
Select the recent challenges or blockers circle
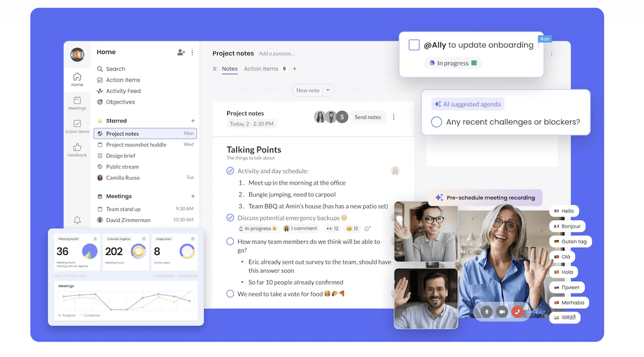(436, 122)
